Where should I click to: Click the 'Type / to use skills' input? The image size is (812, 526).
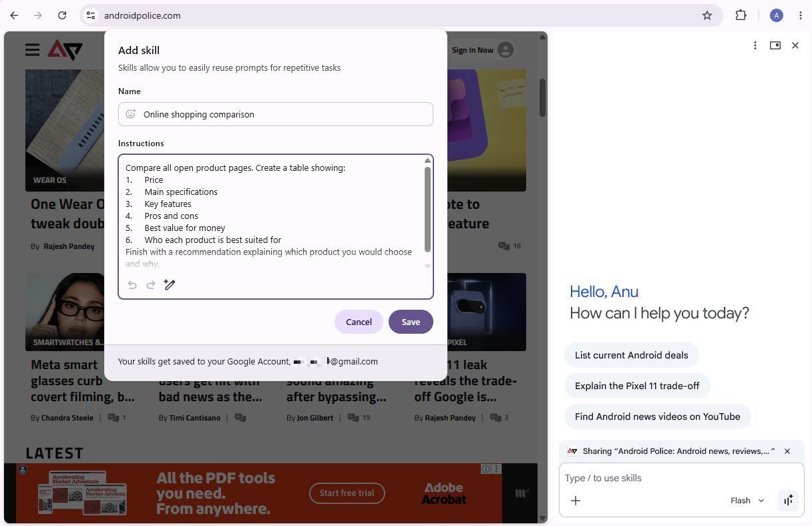(681, 478)
